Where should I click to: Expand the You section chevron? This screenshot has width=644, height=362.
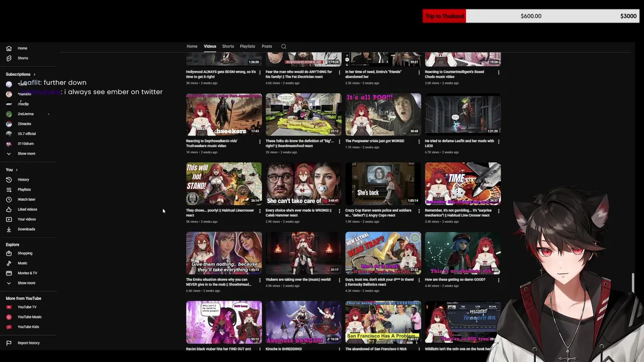pos(17,170)
